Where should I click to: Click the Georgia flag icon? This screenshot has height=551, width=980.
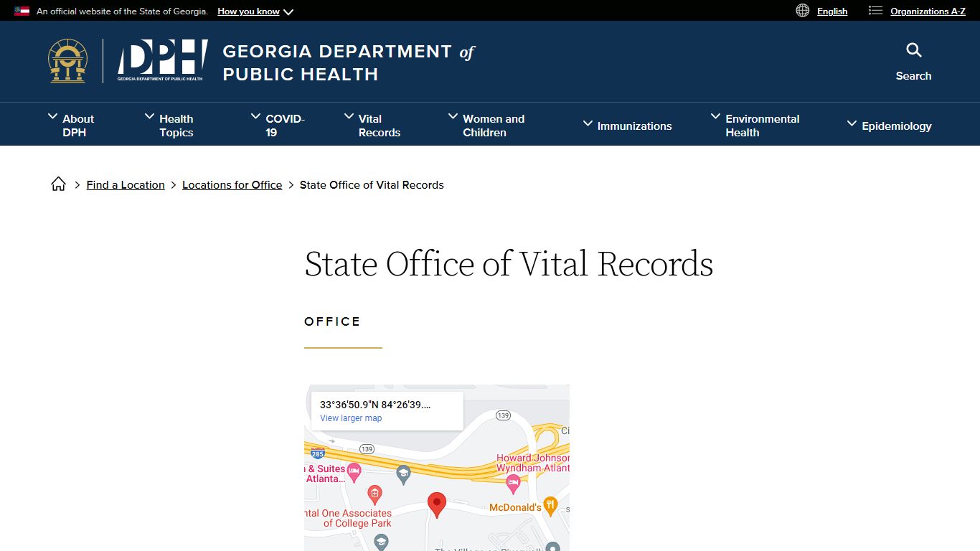pyautogui.click(x=22, y=11)
